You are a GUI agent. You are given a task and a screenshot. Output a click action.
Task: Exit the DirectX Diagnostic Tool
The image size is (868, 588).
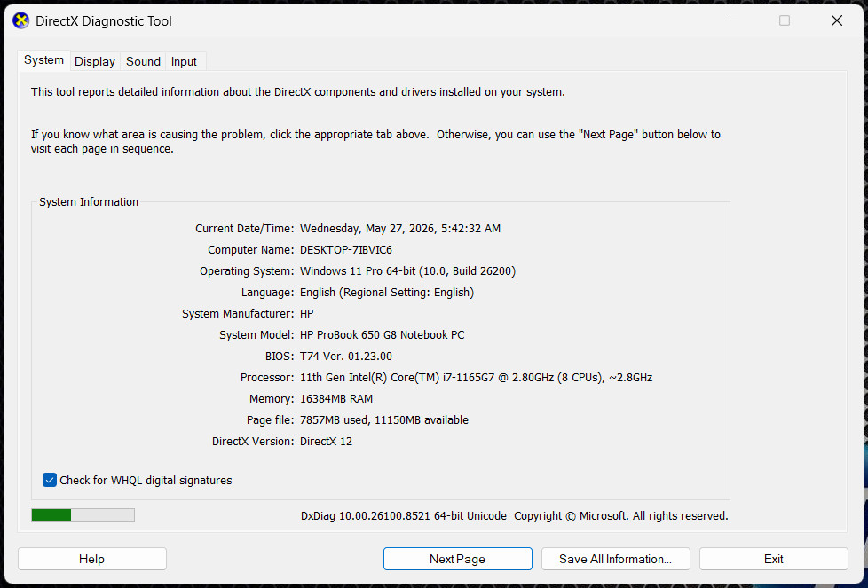[773, 559]
